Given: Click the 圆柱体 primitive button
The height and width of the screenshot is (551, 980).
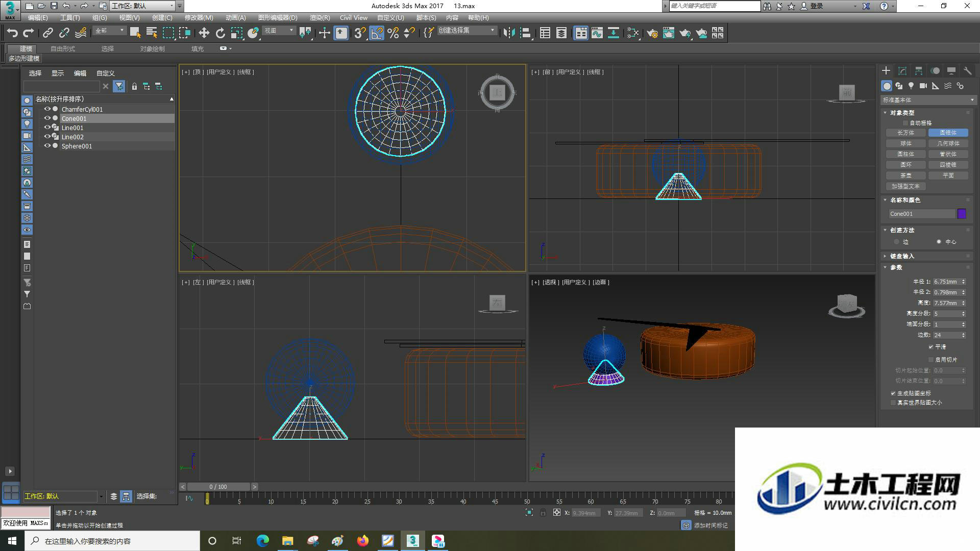Looking at the screenshot, I should (x=906, y=154).
